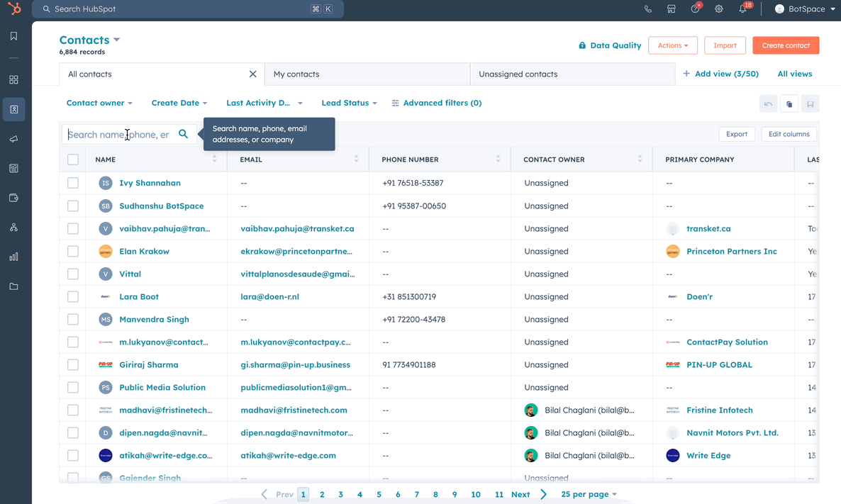Sort by the Phone Number column arrows
This screenshot has height=504, width=841.
coord(499,159)
